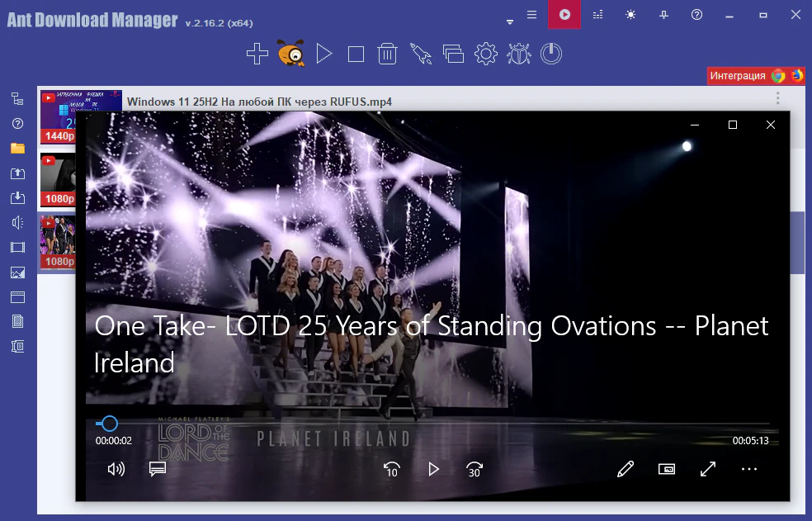Viewport: 812px width, 521px height.
Task: Click the power shutdown icon
Action: tap(551, 54)
